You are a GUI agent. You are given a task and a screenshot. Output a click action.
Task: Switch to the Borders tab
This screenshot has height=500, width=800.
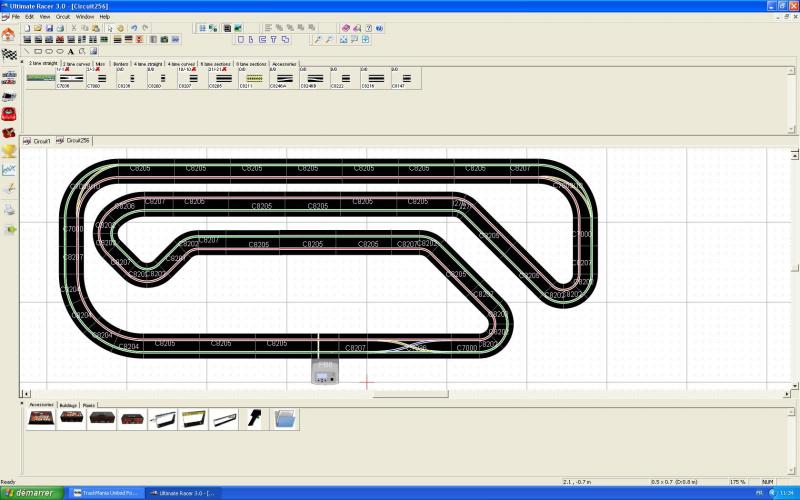pyautogui.click(x=121, y=62)
